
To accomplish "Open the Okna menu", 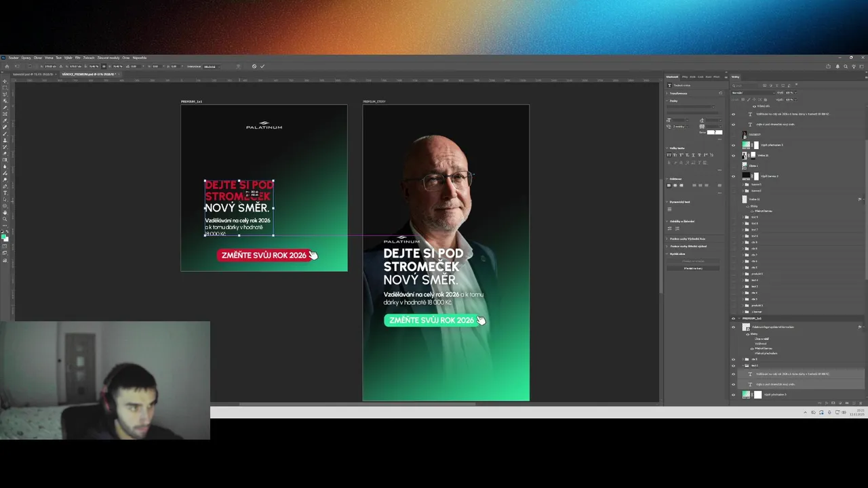I will click(x=125, y=58).
